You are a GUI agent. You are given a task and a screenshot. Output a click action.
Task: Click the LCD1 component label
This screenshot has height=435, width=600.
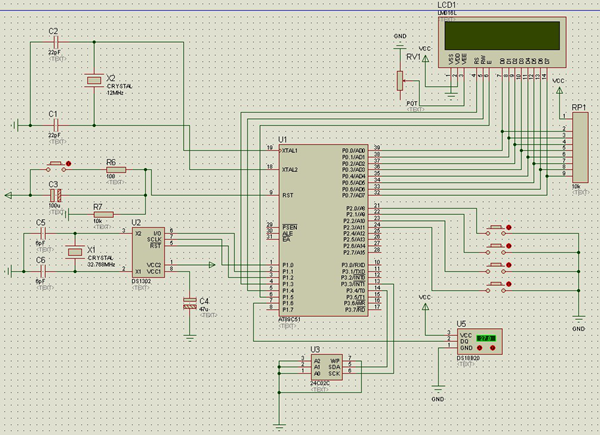click(x=447, y=5)
